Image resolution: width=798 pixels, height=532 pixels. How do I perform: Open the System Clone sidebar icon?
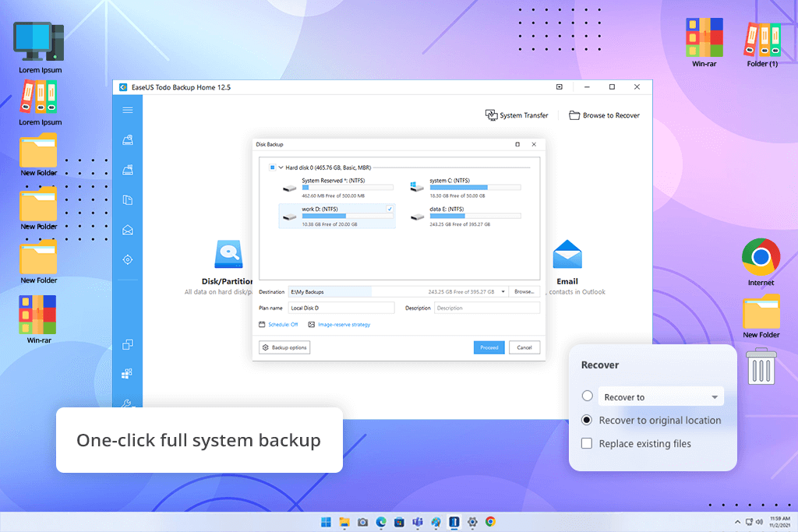[x=127, y=374]
